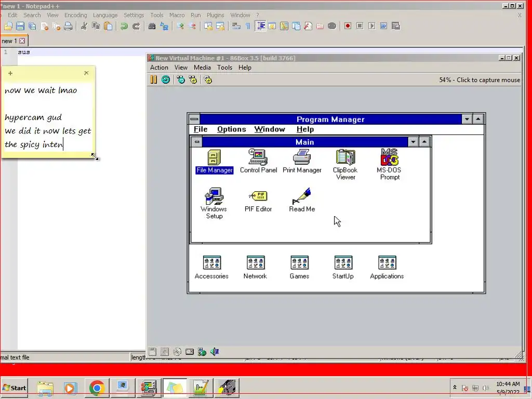The width and height of the screenshot is (532, 399).
Task: Switch to Sticky Notes in the taskbar
Action: (x=175, y=388)
